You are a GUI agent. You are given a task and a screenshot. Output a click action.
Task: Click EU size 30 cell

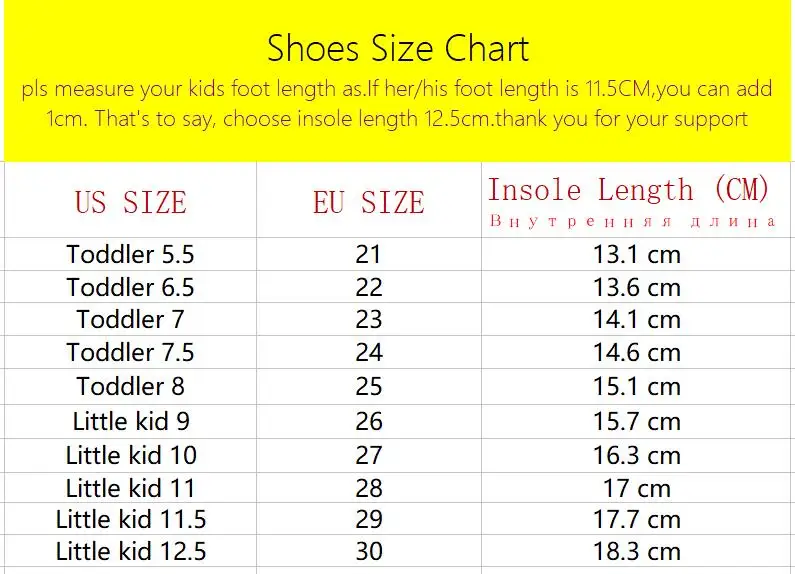point(369,551)
